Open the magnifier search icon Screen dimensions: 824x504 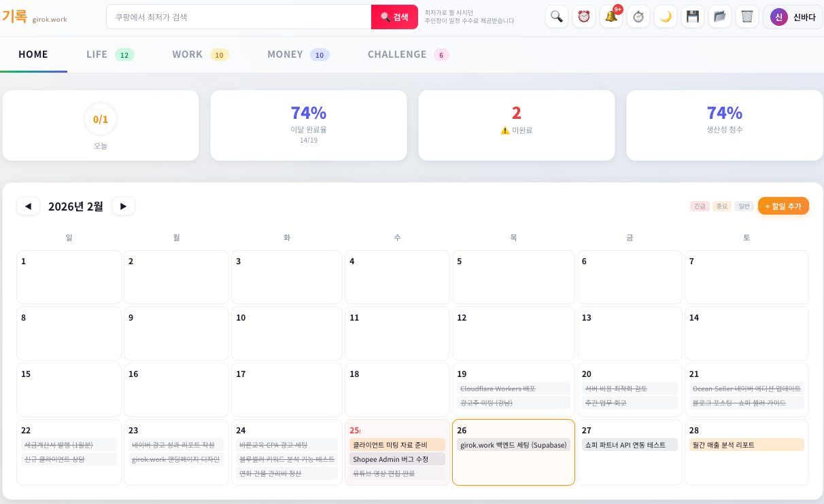point(557,16)
